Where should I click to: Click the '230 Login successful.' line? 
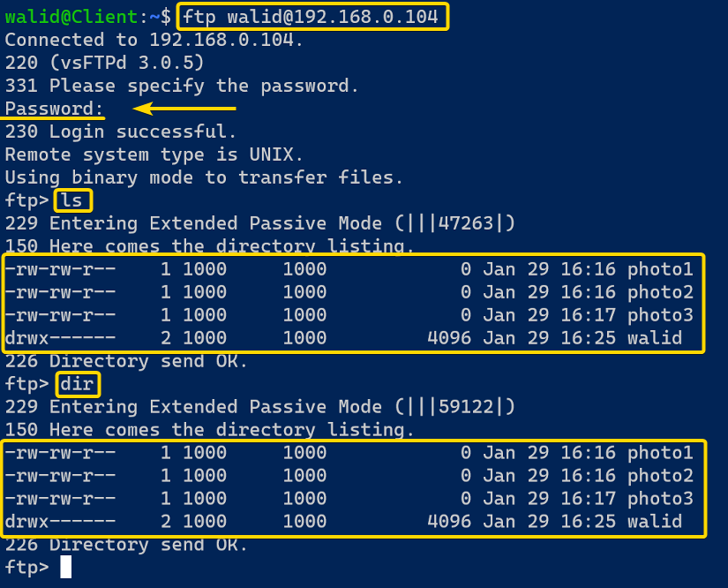coord(121,132)
